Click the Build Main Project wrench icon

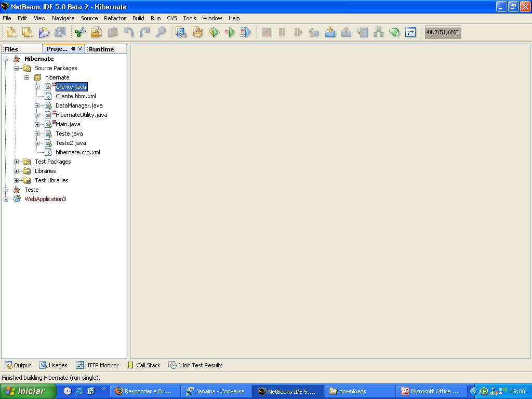(x=181, y=32)
